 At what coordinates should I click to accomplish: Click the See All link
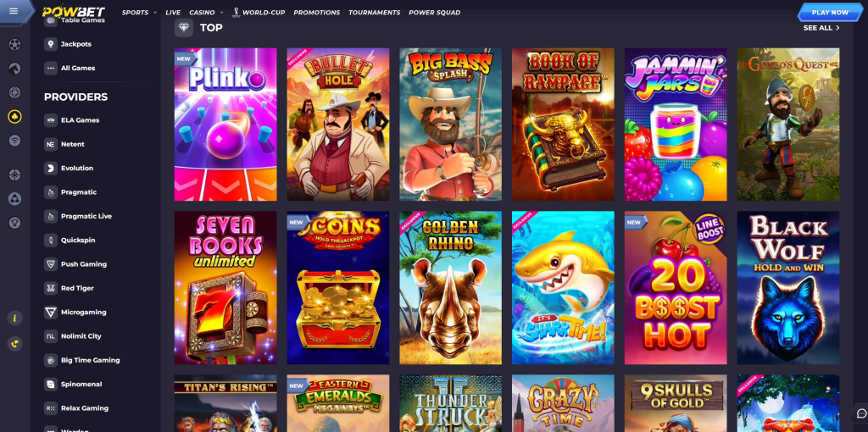821,28
